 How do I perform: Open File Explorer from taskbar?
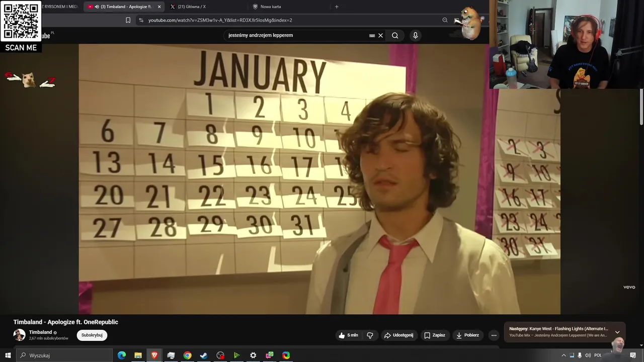138,355
